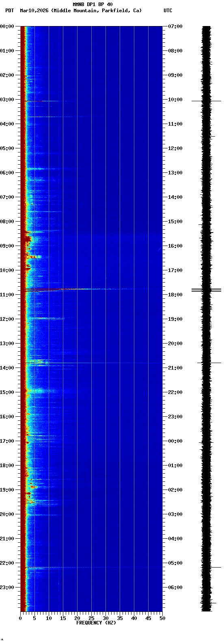The height and width of the screenshot is (644, 224).
Task: Click the "30" tick on the frequency axis
Action: click(106, 618)
